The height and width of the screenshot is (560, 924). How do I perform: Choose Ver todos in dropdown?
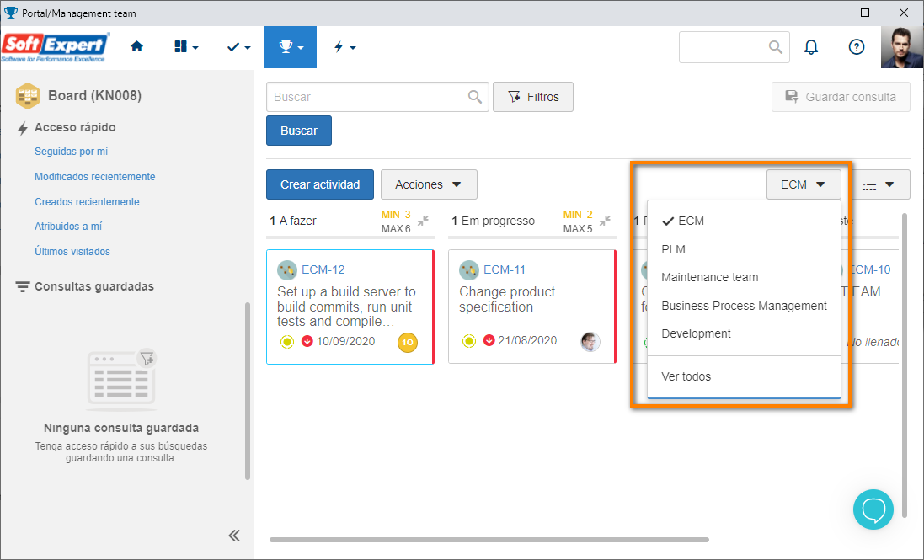click(x=744, y=376)
